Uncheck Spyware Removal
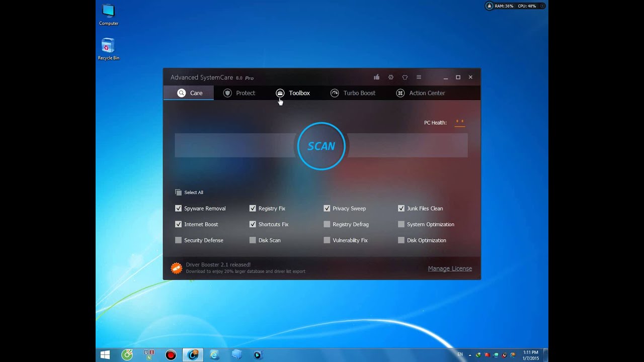 point(178,208)
